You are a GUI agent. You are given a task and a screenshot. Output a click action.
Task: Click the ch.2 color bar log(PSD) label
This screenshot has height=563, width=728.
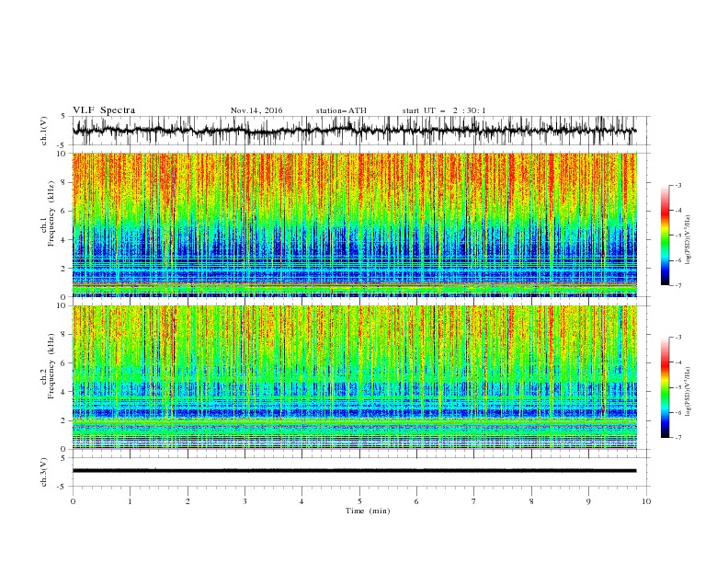(688, 391)
